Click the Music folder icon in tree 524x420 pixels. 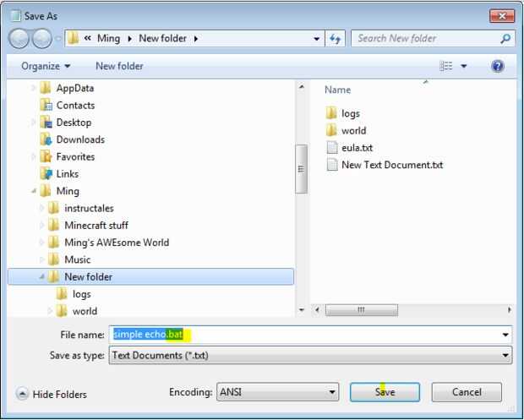pos(53,259)
